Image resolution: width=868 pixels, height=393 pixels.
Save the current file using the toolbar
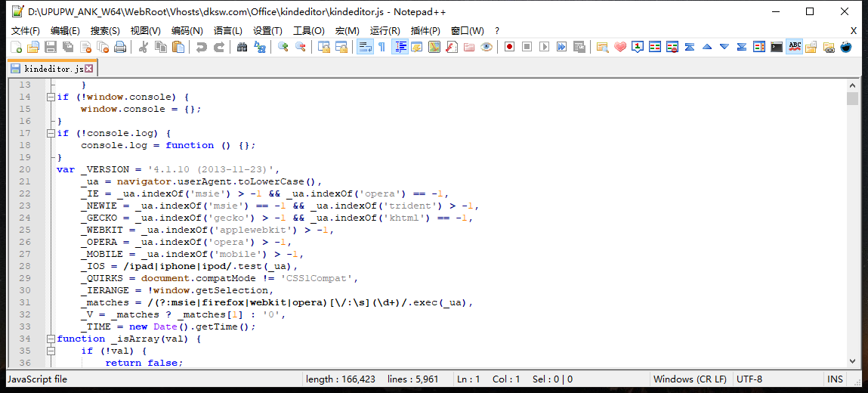click(x=51, y=47)
